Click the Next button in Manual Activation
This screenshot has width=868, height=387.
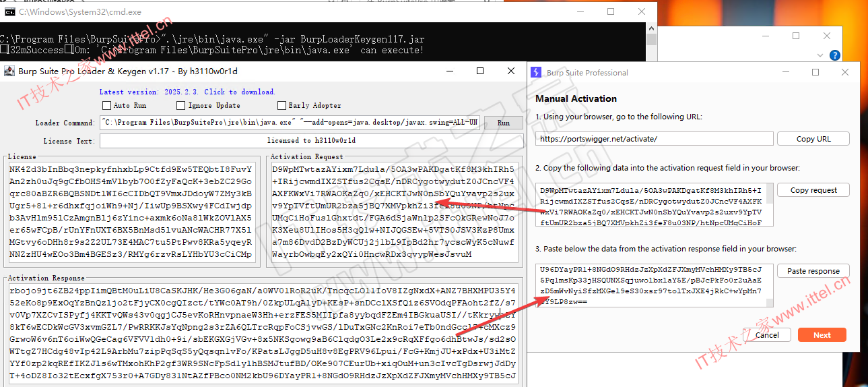pos(822,335)
